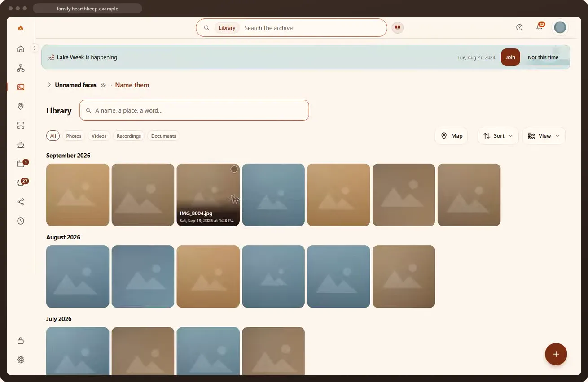
Task: Open notifications bell showing 42
Action: point(539,27)
